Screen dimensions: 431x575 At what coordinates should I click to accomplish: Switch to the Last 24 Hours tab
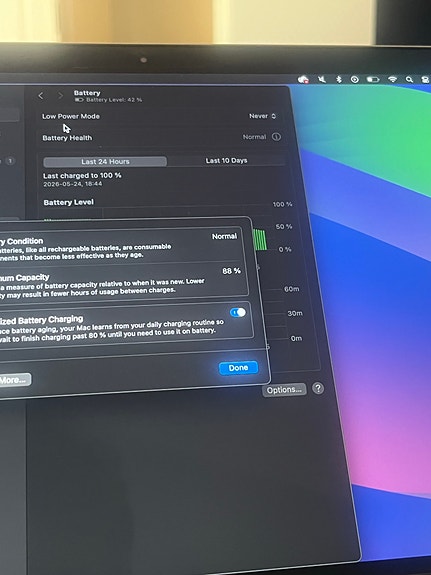[x=105, y=162]
